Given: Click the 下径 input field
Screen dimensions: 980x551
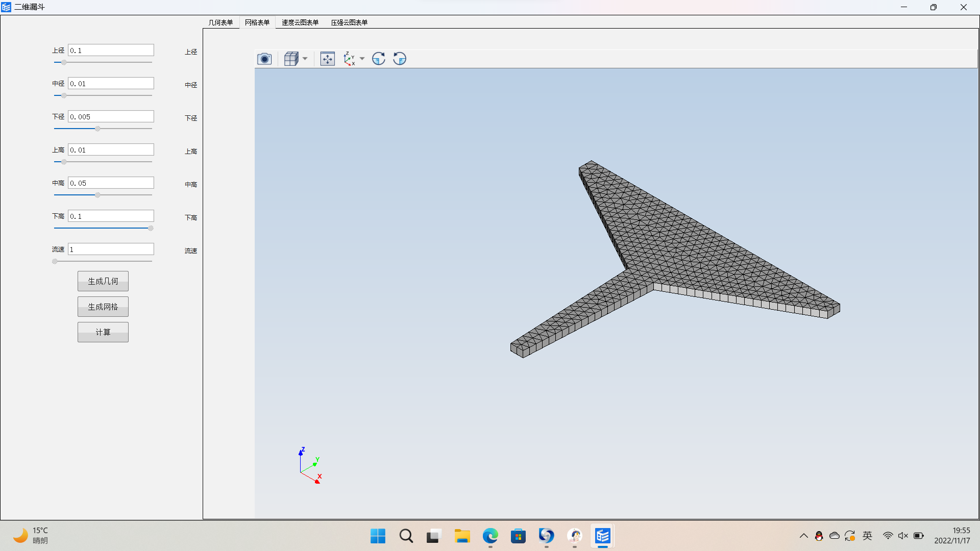Looking at the screenshot, I should coord(111,117).
